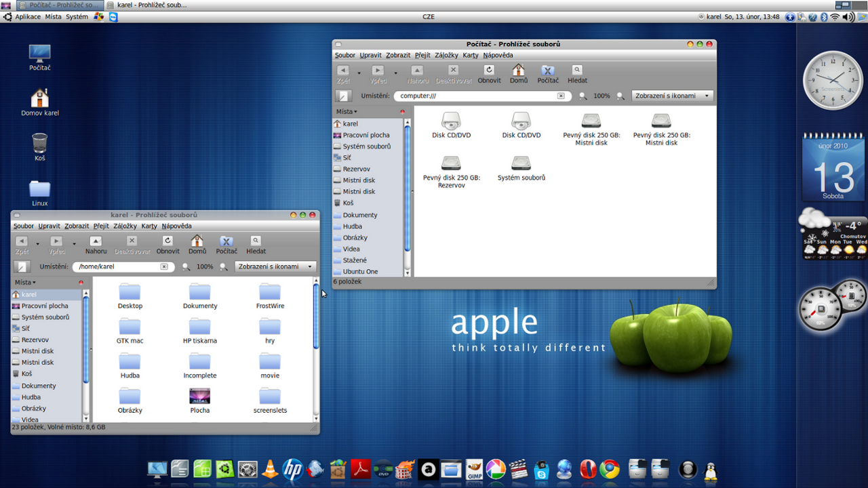Open the Domov karel desktop icon
Screen dimensions: 868x488
pyautogui.click(x=40, y=98)
